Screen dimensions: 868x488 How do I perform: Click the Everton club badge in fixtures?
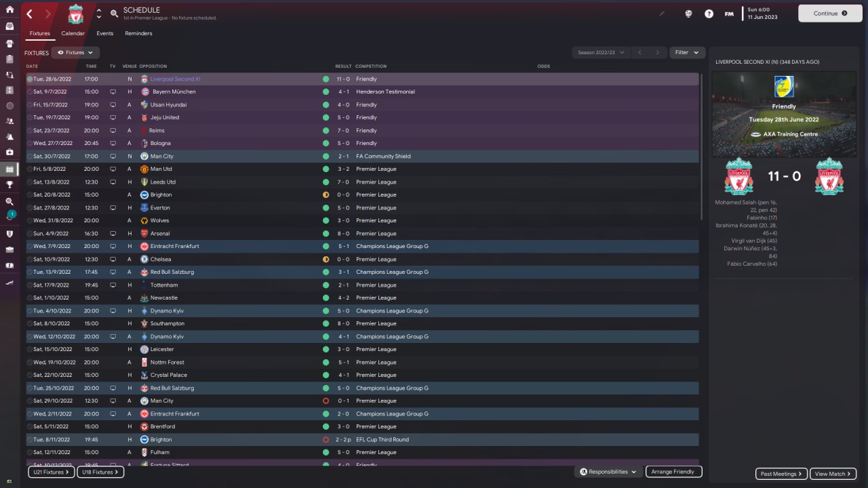coord(144,207)
